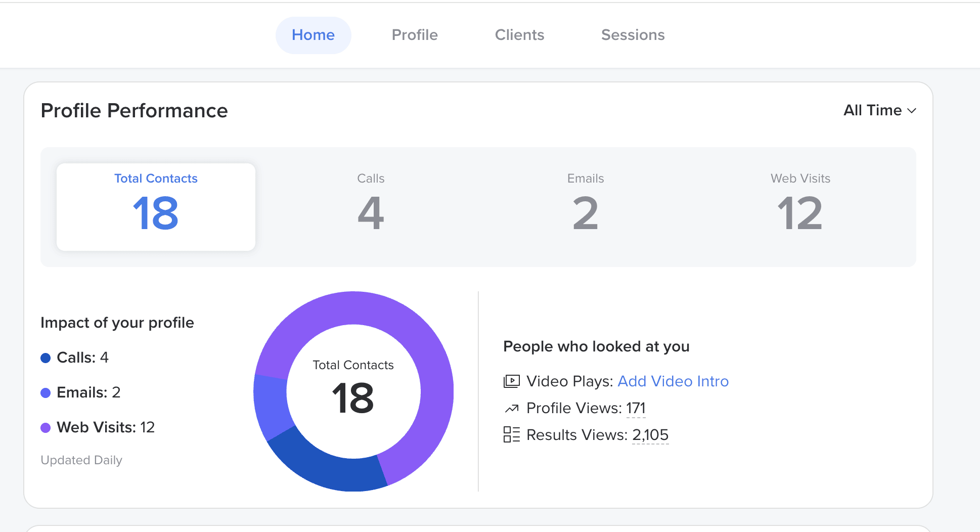Image resolution: width=980 pixels, height=532 pixels.
Task: Click the Profile Views count 171
Action: (636, 408)
